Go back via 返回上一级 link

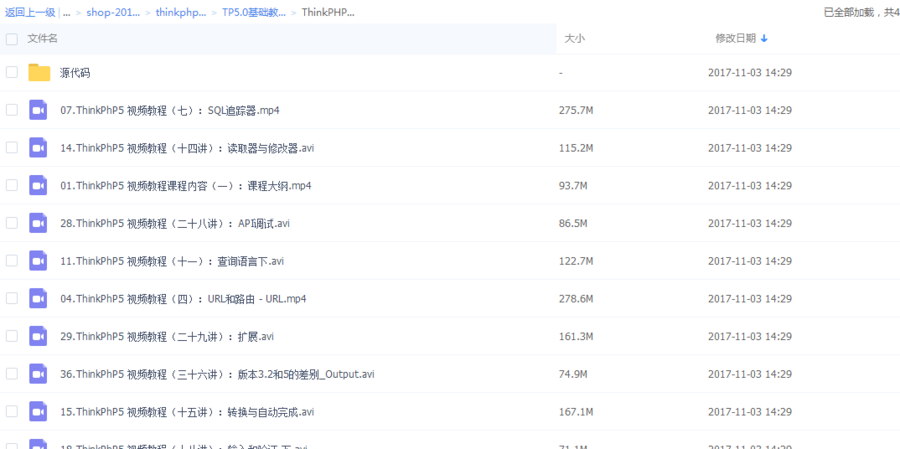point(30,13)
